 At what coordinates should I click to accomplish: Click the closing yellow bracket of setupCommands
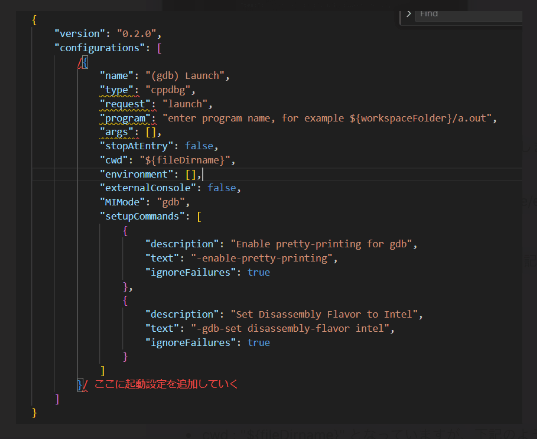tap(102, 371)
